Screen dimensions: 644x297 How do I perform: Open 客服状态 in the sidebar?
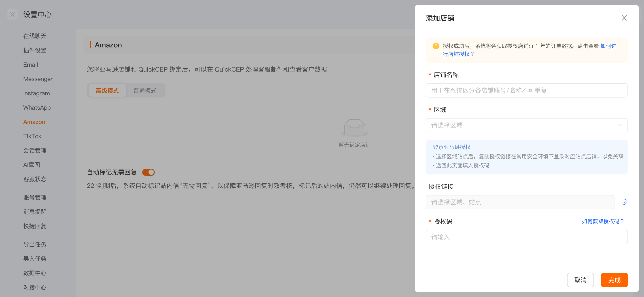[x=35, y=179]
